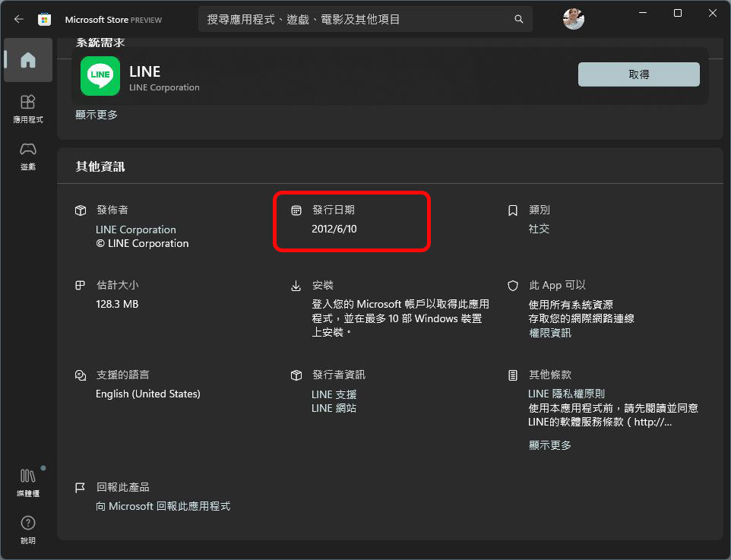Go to the Gaming section (遊戲) in sidebar
Image resolution: width=731 pixels, height=560 pixels.
[28, 155]
